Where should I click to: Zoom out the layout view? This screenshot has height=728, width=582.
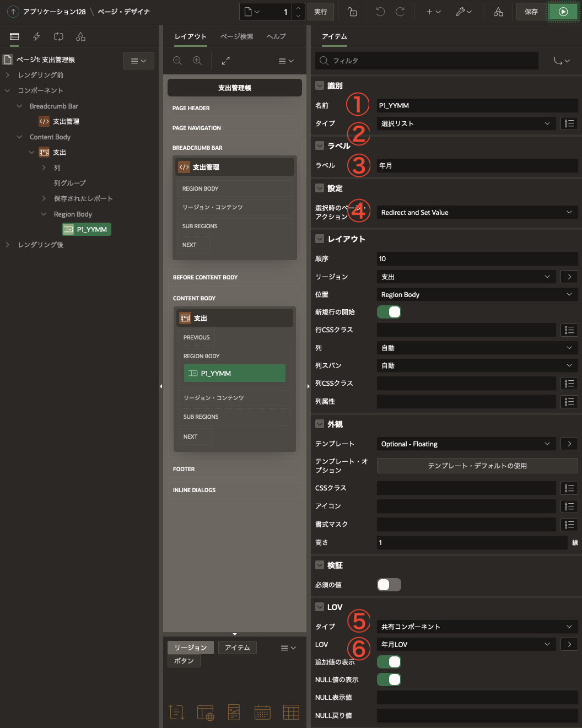(x=177, y=61)
